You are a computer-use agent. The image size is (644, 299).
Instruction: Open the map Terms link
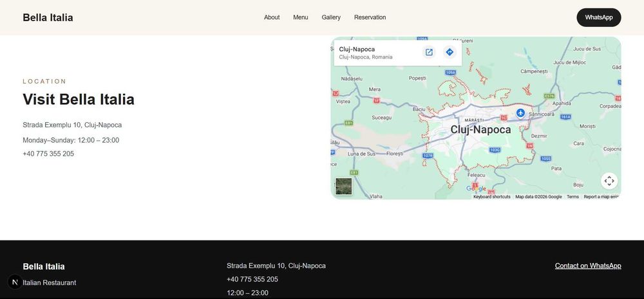click(573, 197)
